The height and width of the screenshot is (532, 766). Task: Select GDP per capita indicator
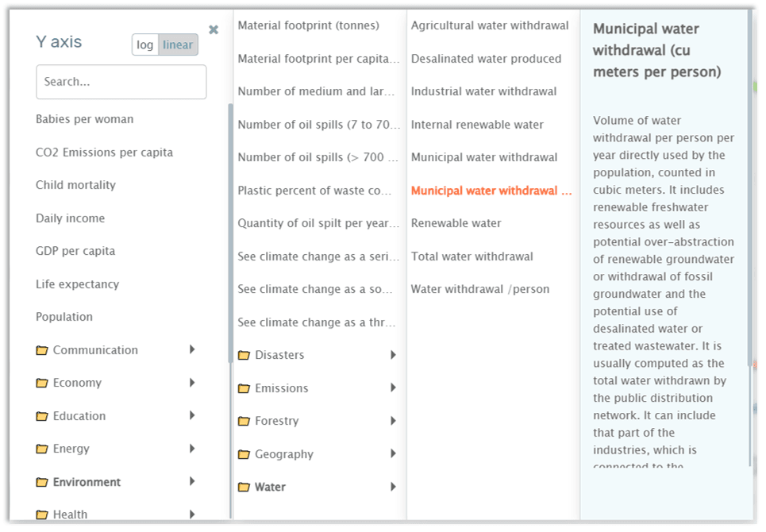[75, 251]
